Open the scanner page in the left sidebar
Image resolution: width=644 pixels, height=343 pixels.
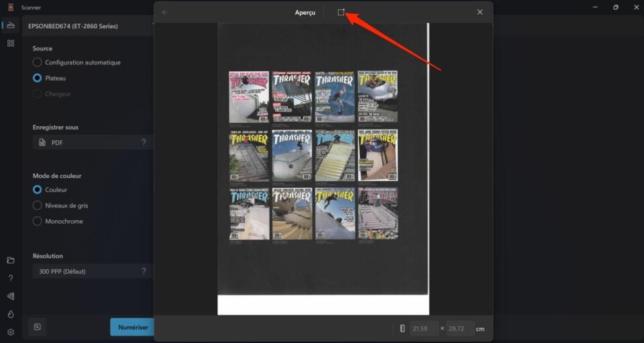point(10,26)
